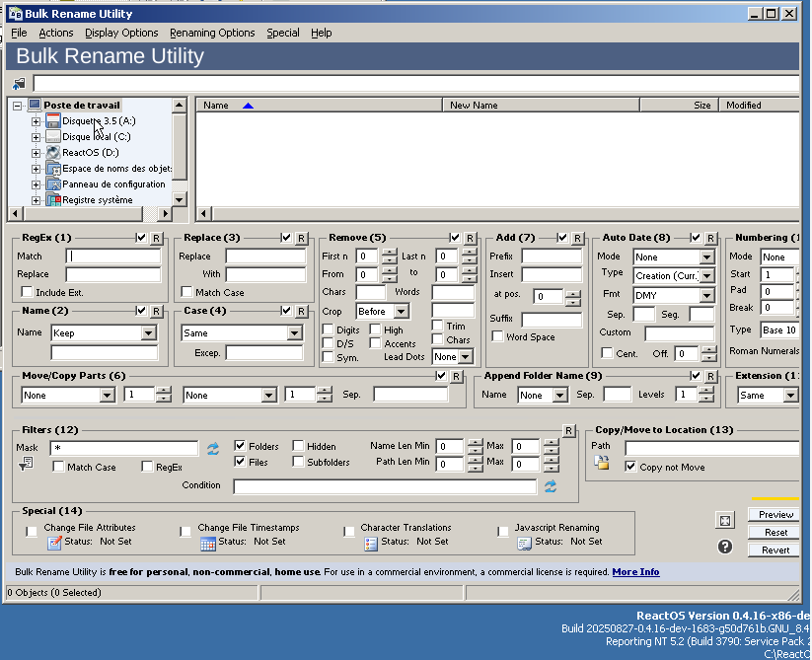The image size is (812, 660).
Task: Open the Lead Dots None dropdown
Action: click(465, 357)
